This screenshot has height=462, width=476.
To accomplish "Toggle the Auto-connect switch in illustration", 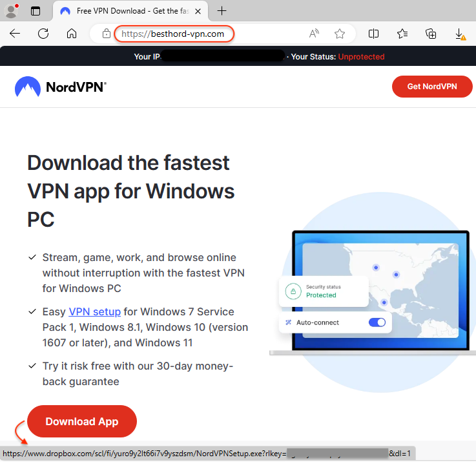I will click(377, 322).
